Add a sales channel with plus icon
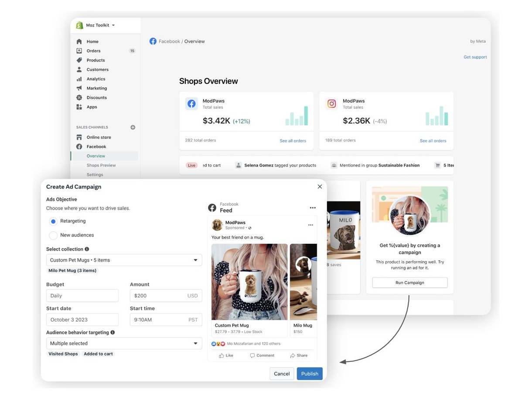 [x=133, y=127]
